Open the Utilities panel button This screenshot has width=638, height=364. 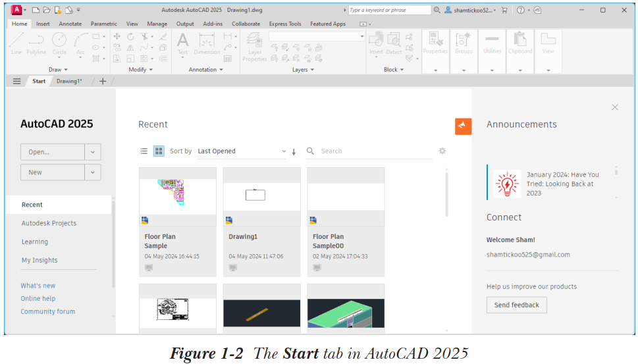492,51
